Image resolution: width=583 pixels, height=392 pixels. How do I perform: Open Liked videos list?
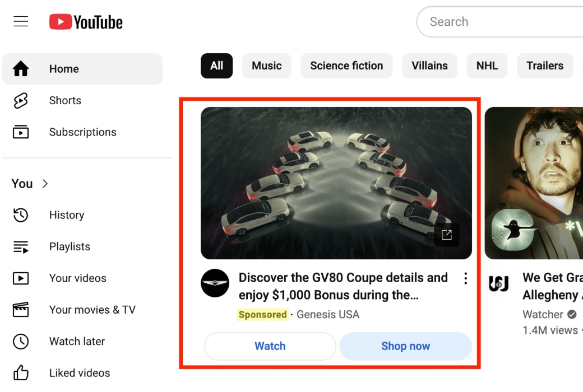(x=79, y=373)
